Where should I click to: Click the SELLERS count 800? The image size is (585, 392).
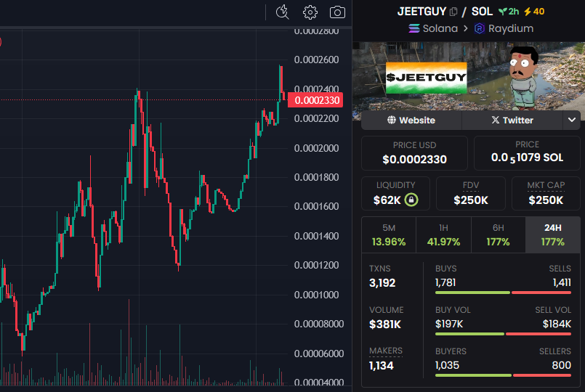coord(562,365)
